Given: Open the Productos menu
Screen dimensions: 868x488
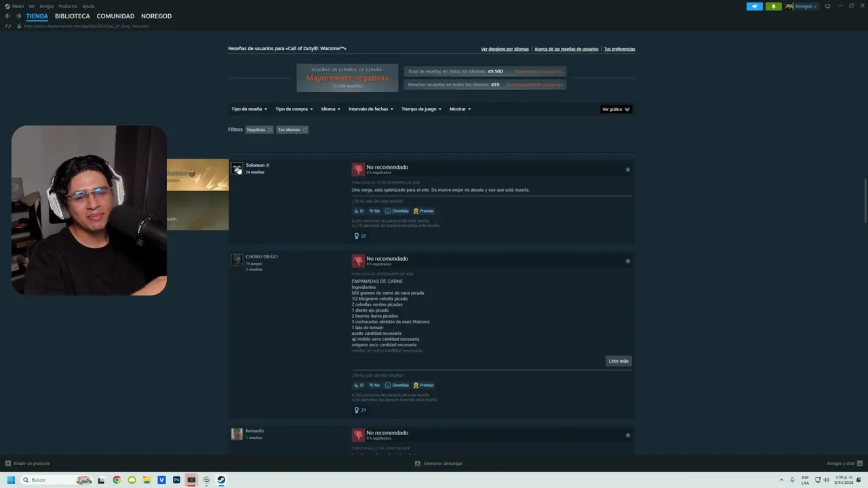Looking at the screenshot, I should click(68, 6).
